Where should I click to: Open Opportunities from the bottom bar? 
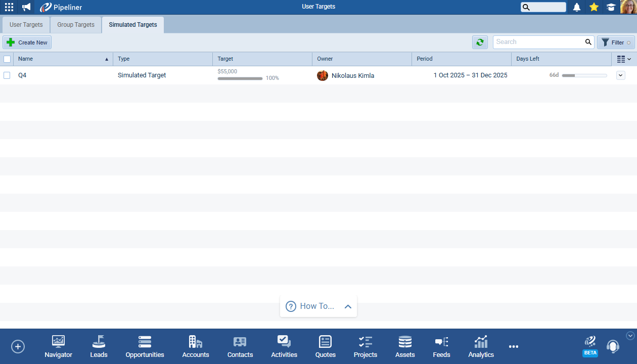(x=145, y=347)
